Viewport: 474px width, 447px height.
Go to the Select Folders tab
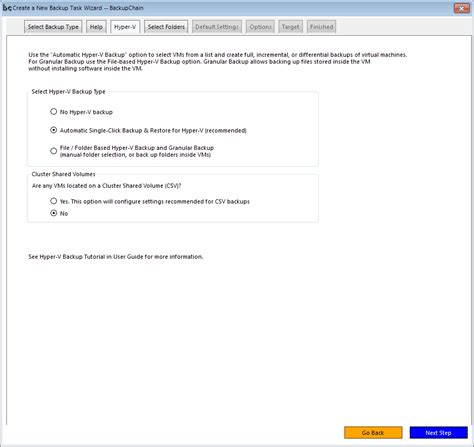tap(166, 27)
